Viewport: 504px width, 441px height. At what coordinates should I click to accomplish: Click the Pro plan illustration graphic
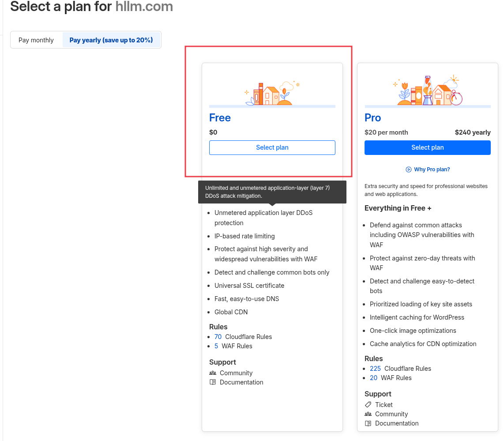[427, 91]
